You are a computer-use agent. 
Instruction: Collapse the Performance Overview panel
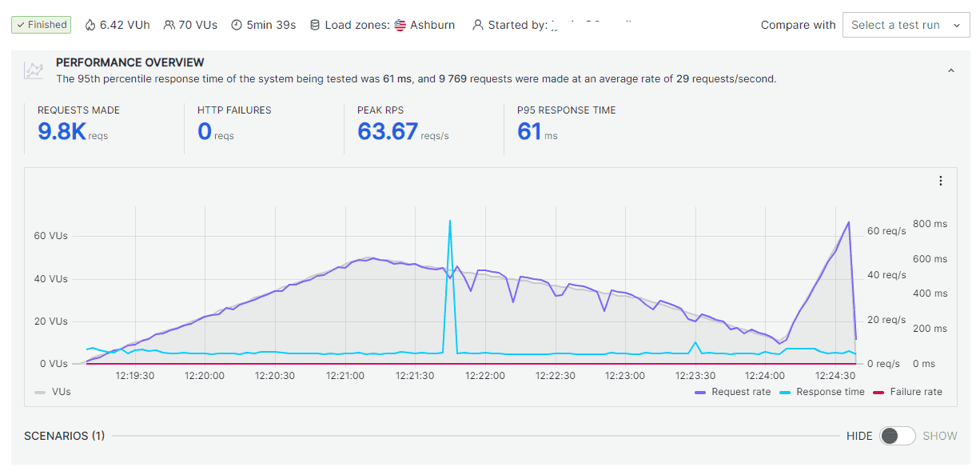[951, 70]
